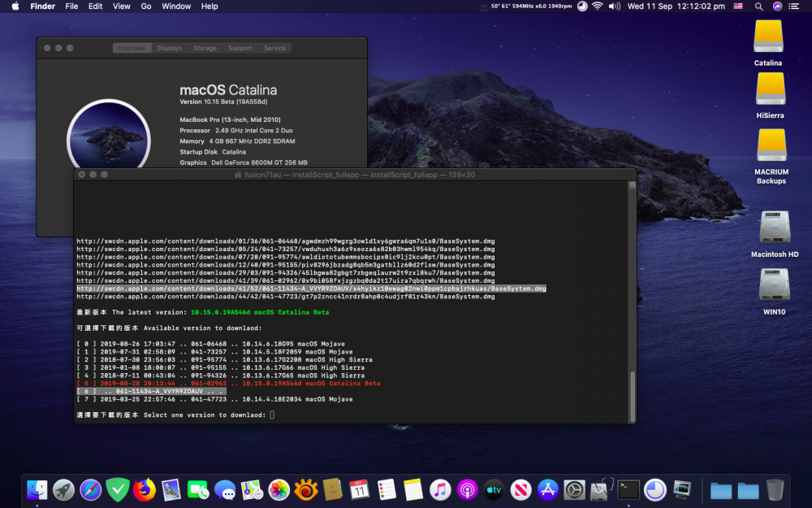Open the orange eye app in Dock
Image resolution: width=812 pixels, height=508 pixels.
tap(305, 489)
